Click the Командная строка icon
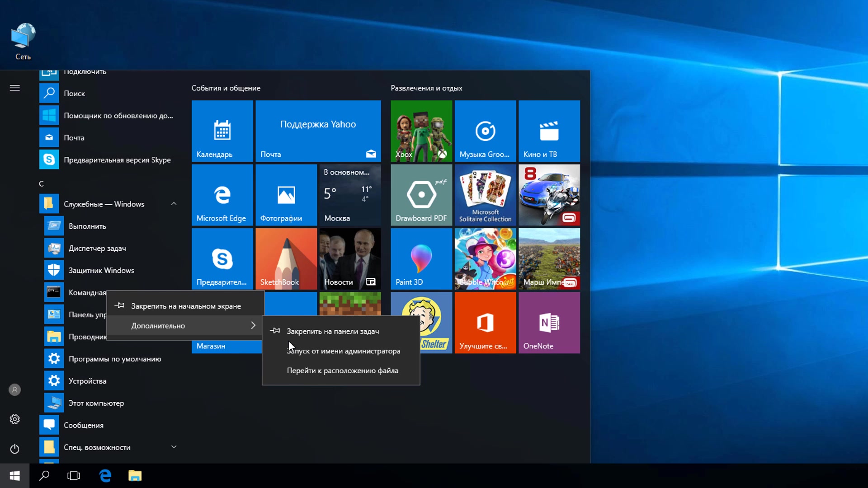This screenshot has width=868, height=488. (54, 292)
